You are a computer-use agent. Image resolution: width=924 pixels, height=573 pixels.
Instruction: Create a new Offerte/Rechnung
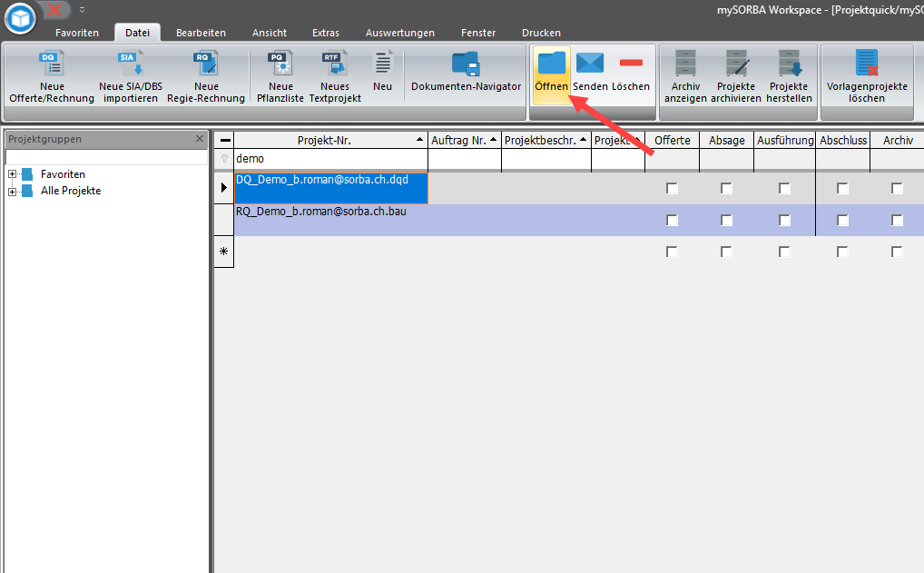point(52,77)
